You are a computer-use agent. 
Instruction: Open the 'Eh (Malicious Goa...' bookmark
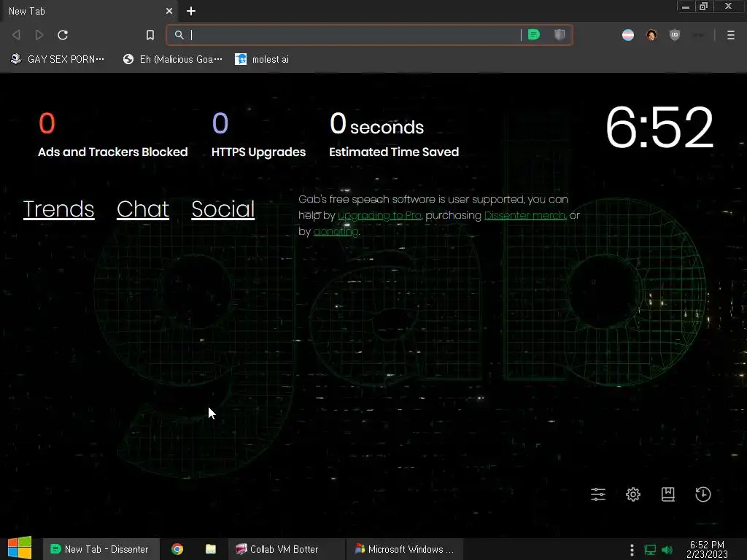(172, 59)
